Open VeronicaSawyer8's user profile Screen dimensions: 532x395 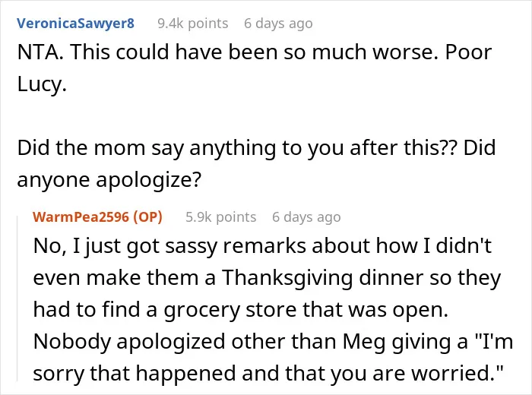pos(76,24)
